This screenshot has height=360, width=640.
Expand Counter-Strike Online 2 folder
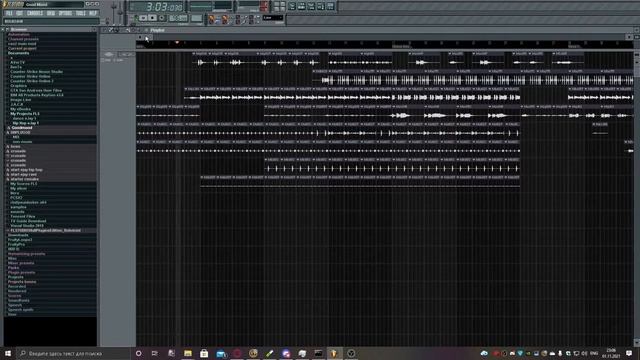tap(32, 81)
